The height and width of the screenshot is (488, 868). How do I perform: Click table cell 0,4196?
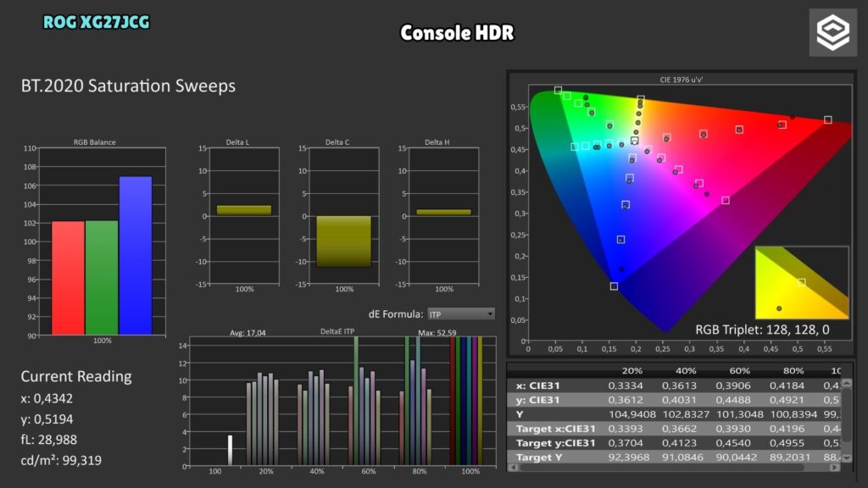pos(787,429)
